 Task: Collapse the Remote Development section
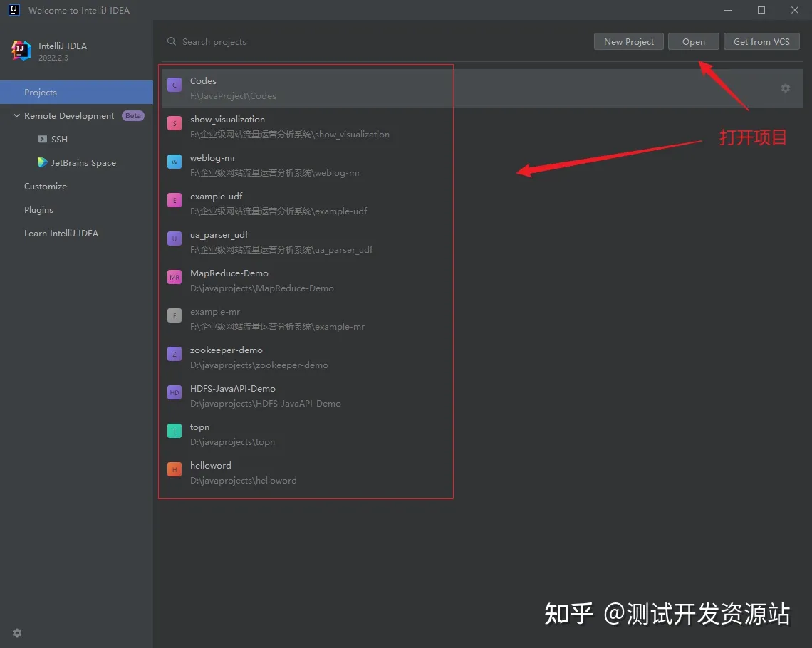[x=16, y=115]
